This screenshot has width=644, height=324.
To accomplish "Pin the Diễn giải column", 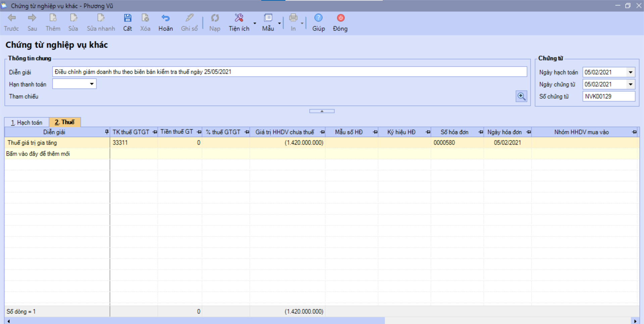I will (x=107, y=132).
